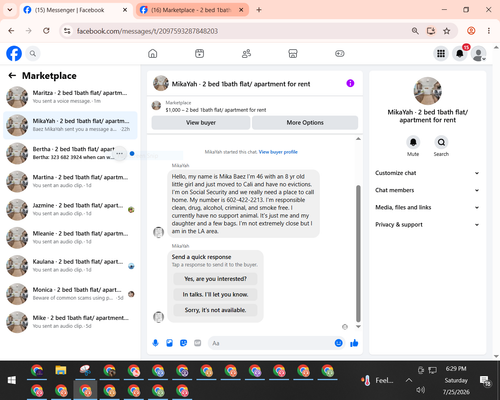
Task: Open site information icon in address bar
Action: pyautogui.click(x=67, y=31)
